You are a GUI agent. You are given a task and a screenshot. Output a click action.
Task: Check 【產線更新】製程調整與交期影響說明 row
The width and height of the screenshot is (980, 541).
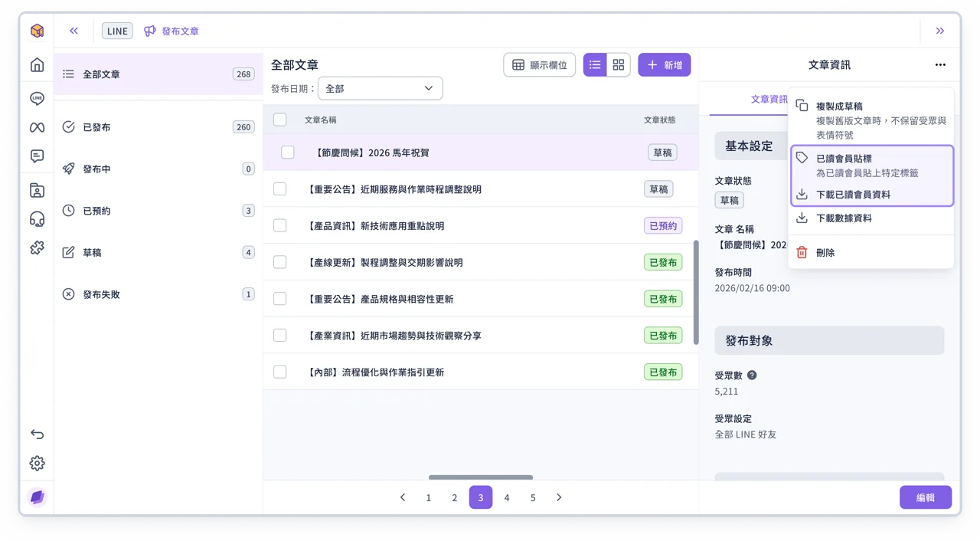280,262
